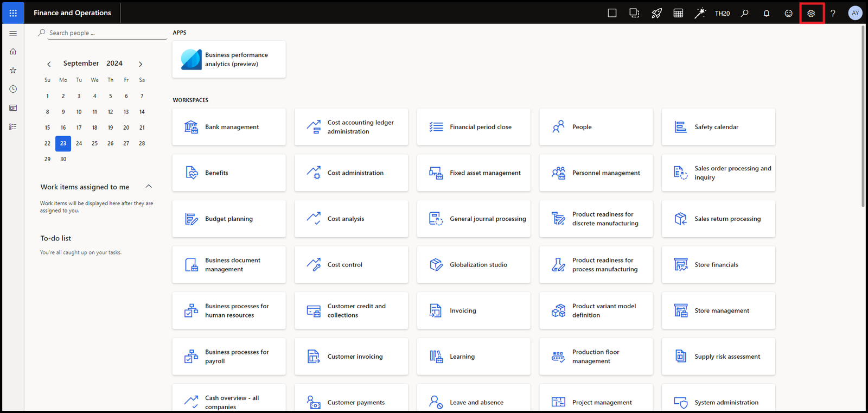Open Cost accounting ledger administration tile
The image size is (868, 413).
pos(352,127)
